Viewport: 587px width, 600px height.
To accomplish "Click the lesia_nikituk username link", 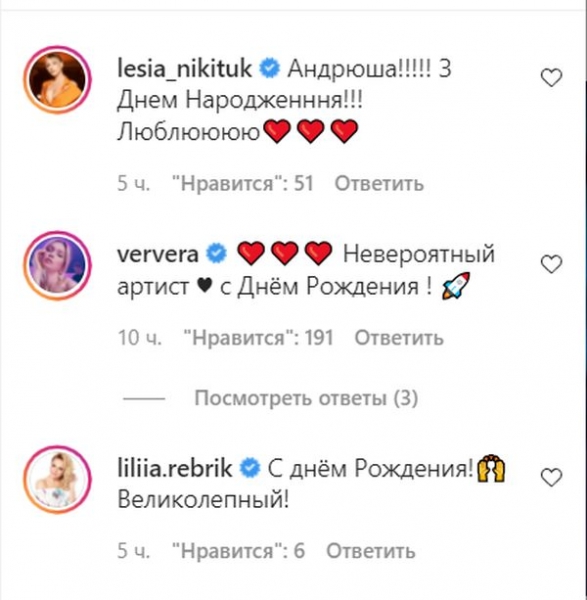I will [x=184, y=70].
